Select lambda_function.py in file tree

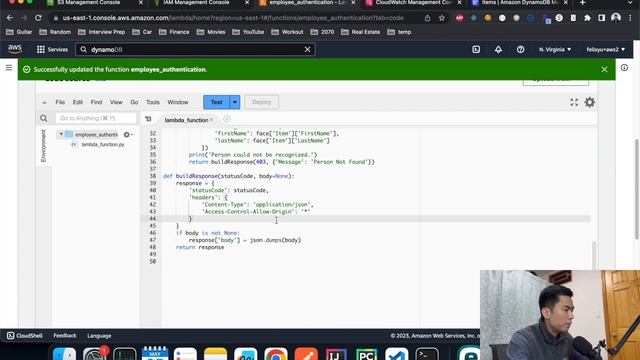click(102, 144)
